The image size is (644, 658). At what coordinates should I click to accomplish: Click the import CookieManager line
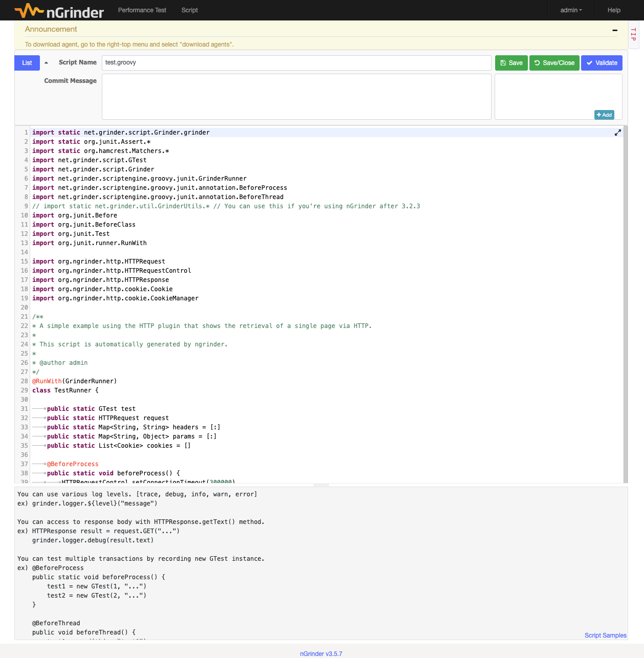point(115,298)
